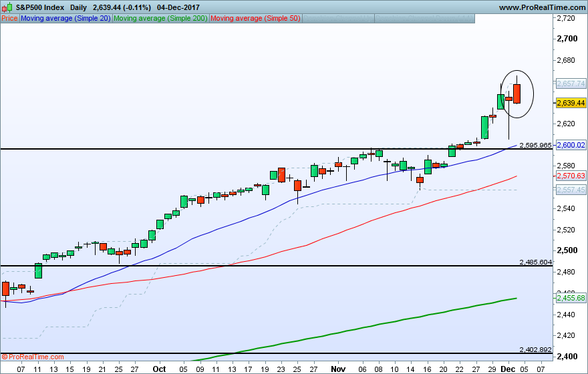Select the greyed Donchian Channel Down tab
This screenshot has width=588, height=374.
coord(424,18)
